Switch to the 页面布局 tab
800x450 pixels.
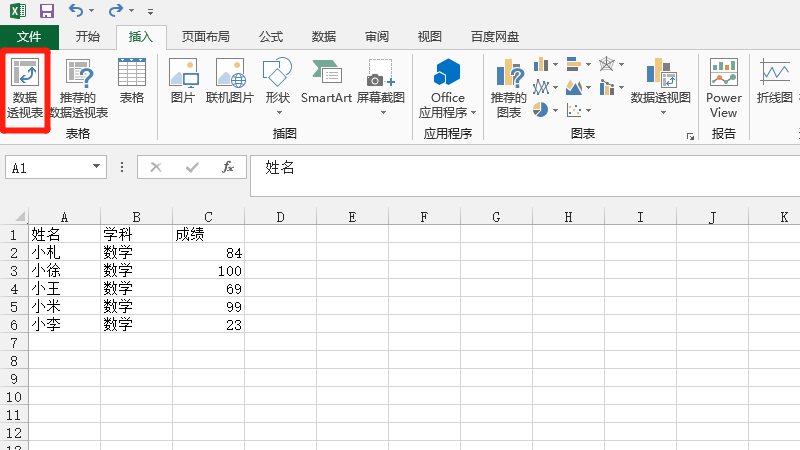click(205, 37)
